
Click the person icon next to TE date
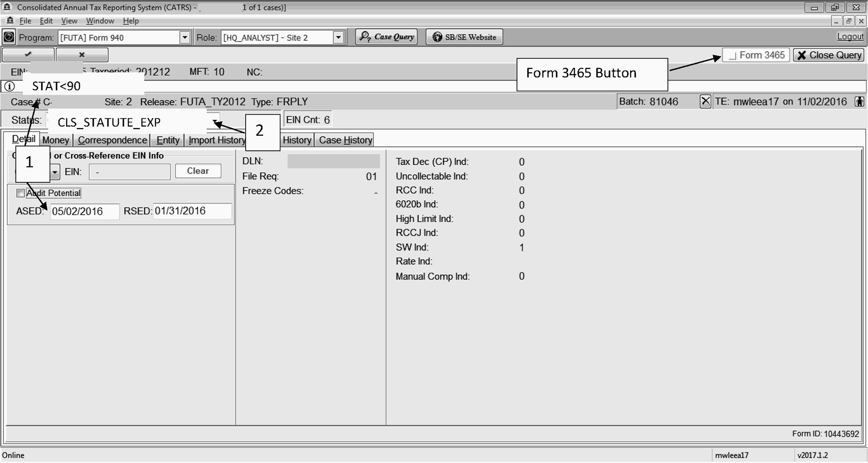pyautogui.click(x=859, y=102)
